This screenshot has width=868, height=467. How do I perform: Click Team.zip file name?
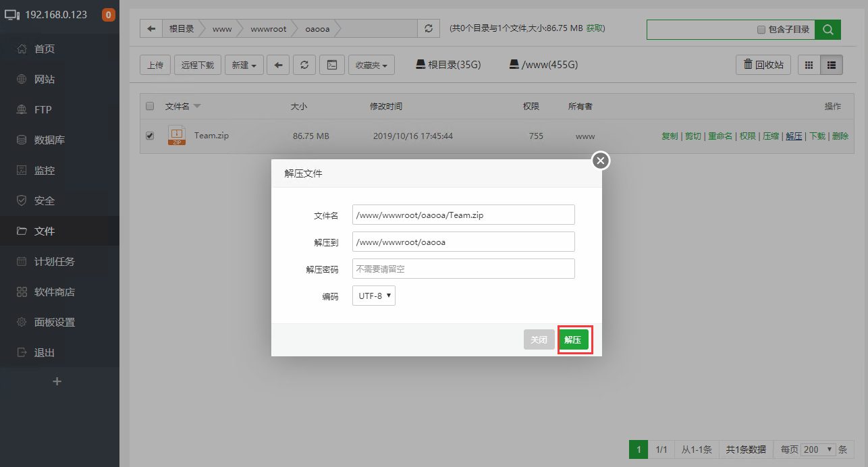[x=211, y=136]
